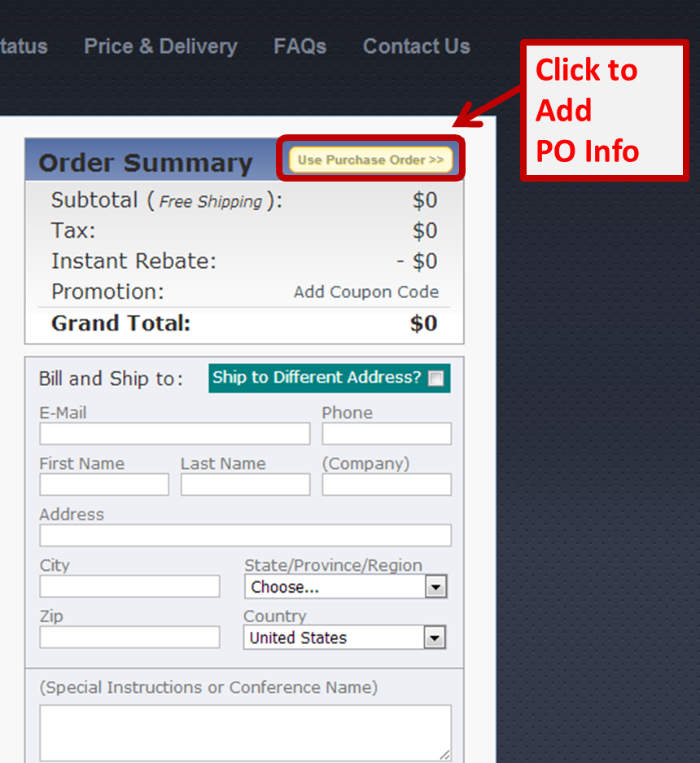Open the Order Status menu item
Screen dimensions: 700x763
(23, 46)
